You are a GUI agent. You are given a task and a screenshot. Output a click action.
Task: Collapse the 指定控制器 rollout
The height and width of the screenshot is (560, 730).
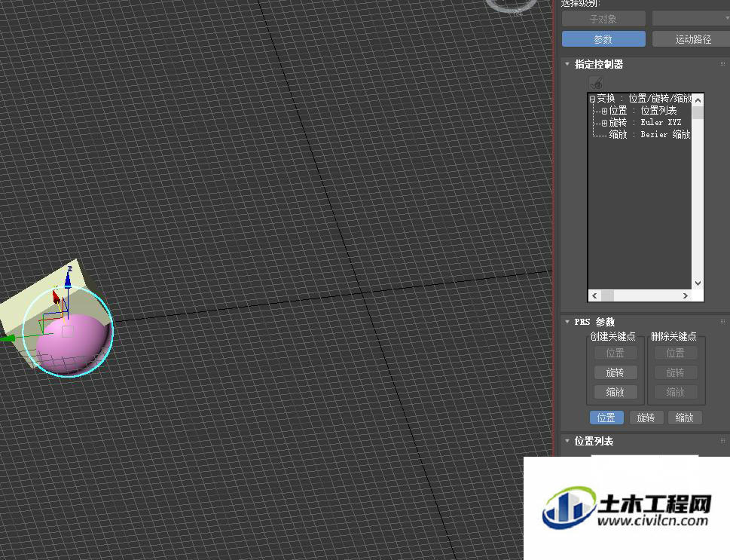coord(567,64)
